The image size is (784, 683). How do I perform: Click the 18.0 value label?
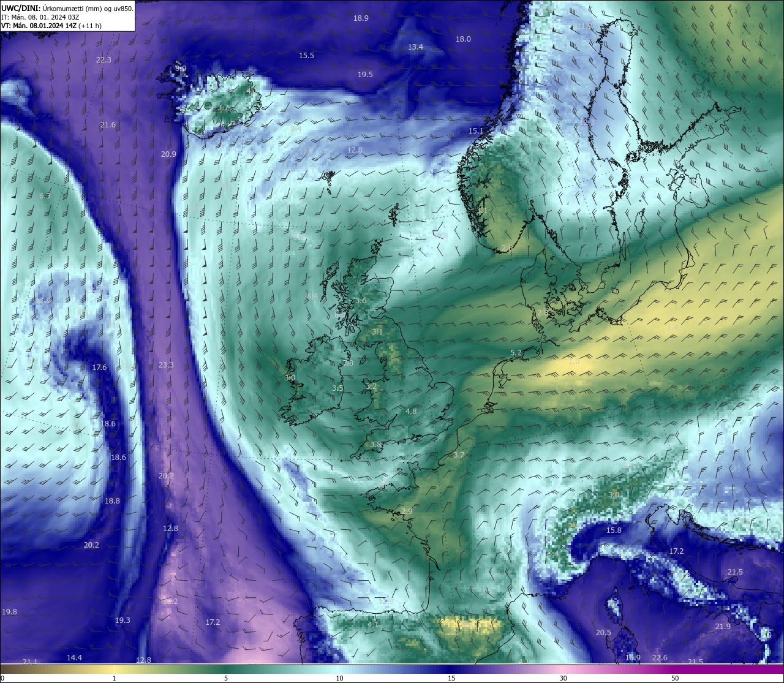(463, 39)
